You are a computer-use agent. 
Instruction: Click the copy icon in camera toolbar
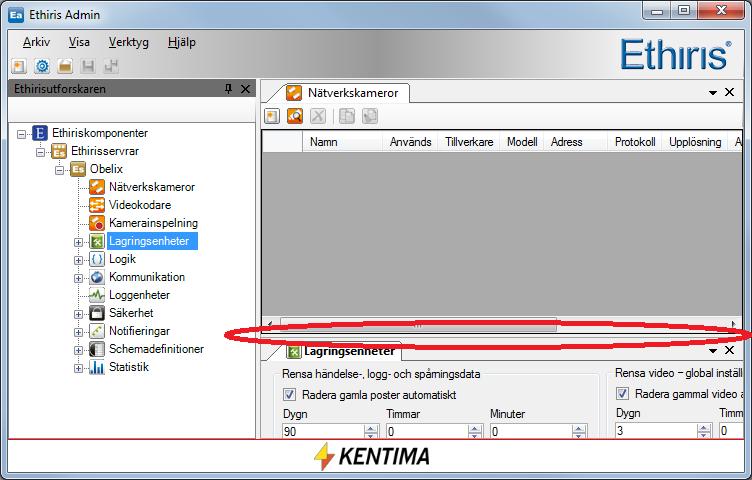tap(347, 116)
